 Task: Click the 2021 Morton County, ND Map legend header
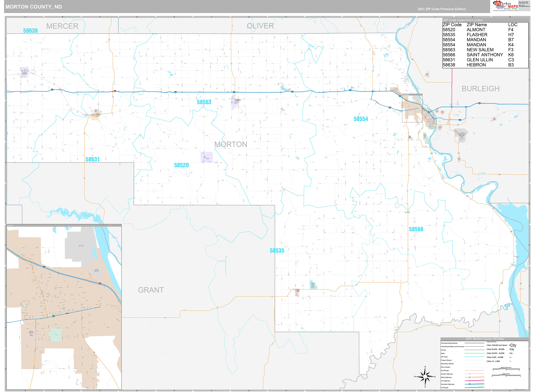(x=485, y=339)
